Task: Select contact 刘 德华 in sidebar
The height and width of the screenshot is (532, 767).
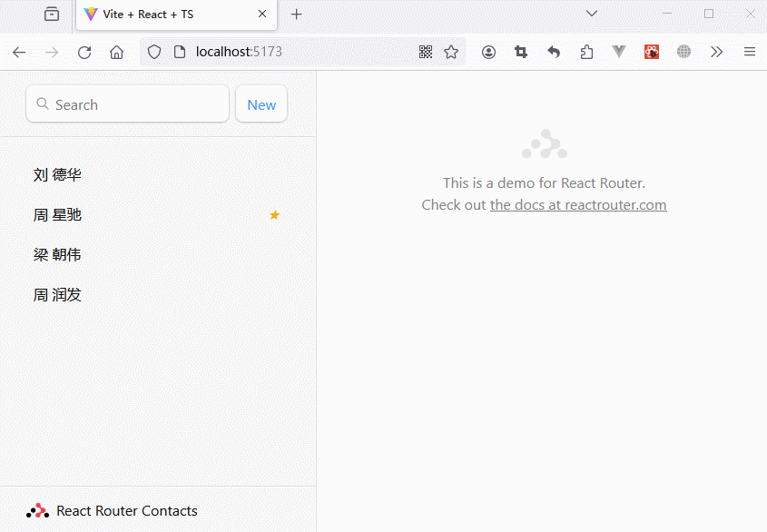Action: tap(58, 175)
